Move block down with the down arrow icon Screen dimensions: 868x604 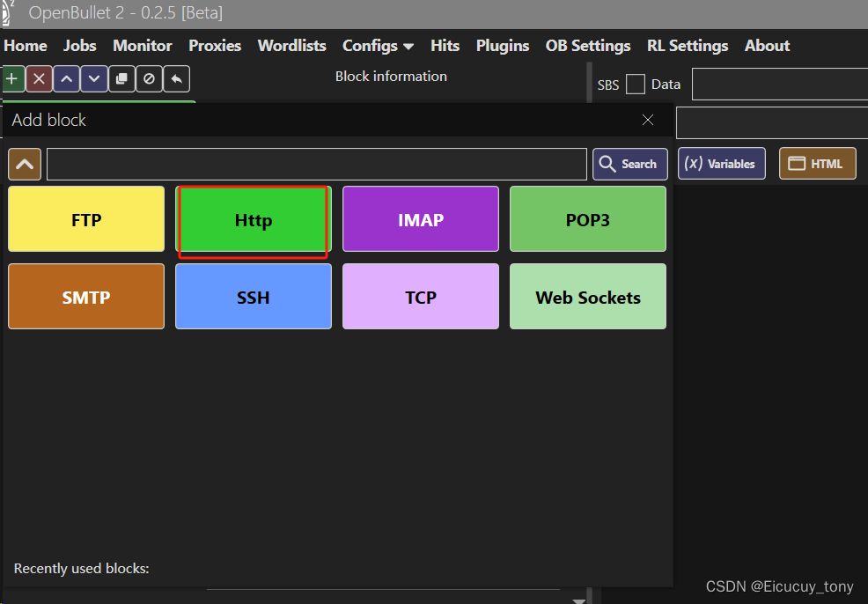pyautogui.click(x=94, y=78)
